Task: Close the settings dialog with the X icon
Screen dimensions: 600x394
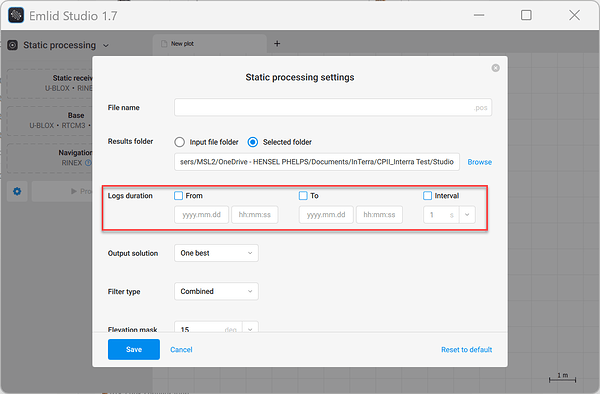Action: coord(495,68)
